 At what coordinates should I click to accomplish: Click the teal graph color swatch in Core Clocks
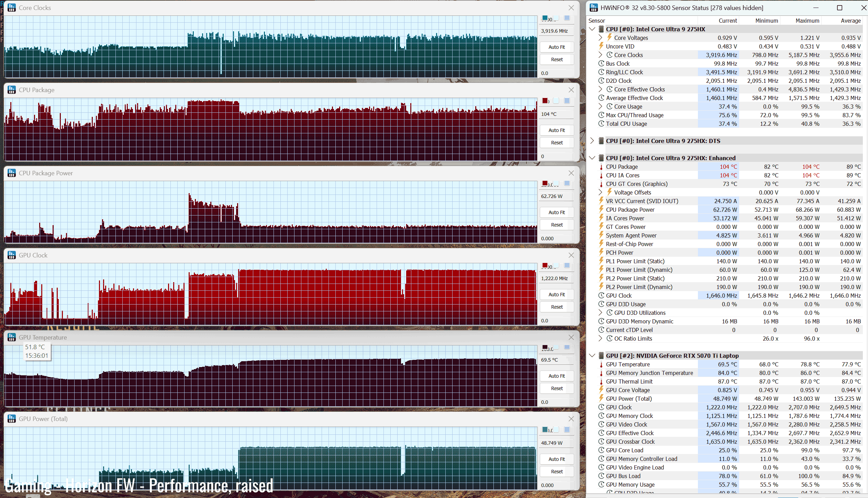tap(545, 18)
